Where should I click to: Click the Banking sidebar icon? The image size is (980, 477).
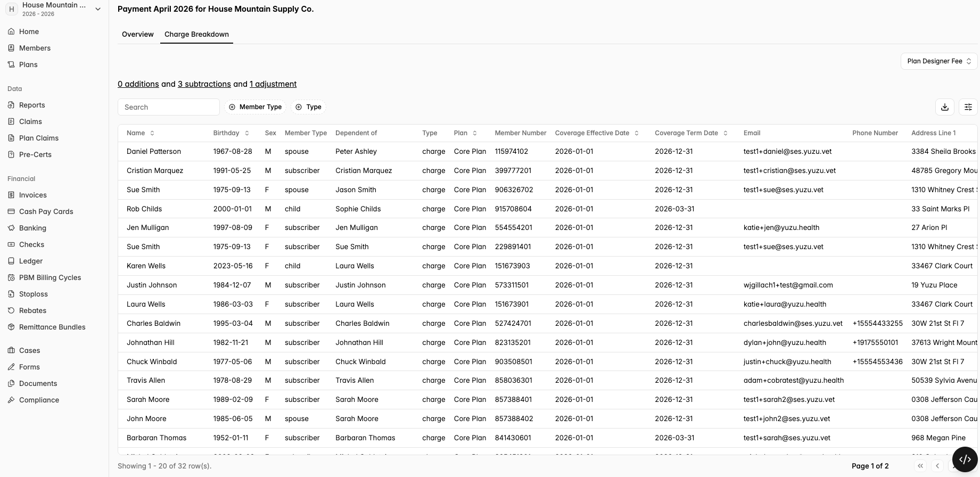(x=11, y=228)
